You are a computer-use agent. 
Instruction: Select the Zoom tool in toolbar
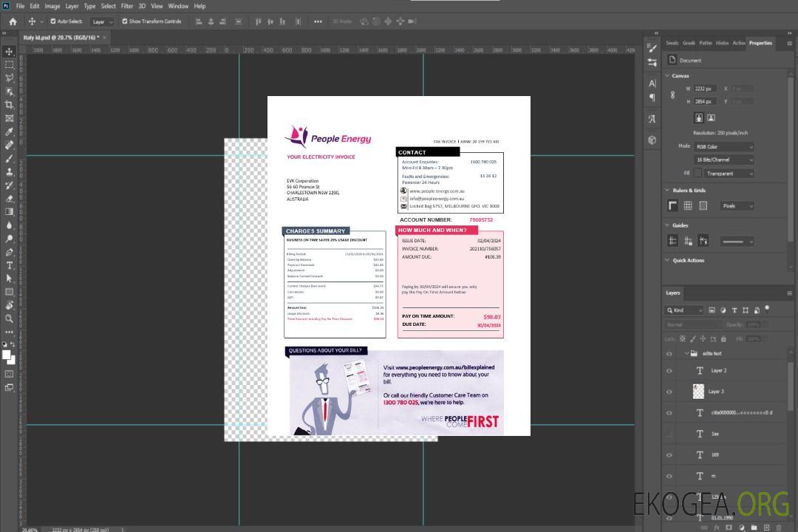point(10,318)
